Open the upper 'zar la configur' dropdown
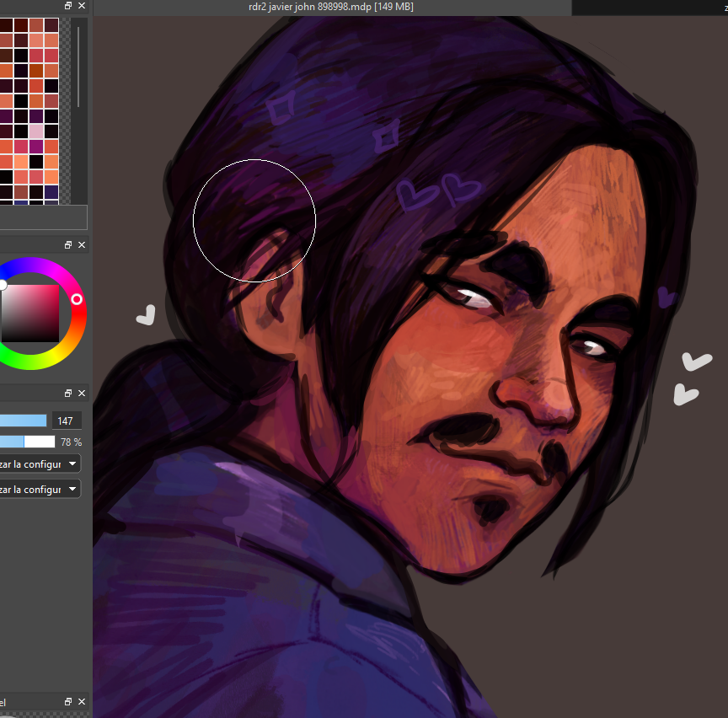 tap(40, 464)
